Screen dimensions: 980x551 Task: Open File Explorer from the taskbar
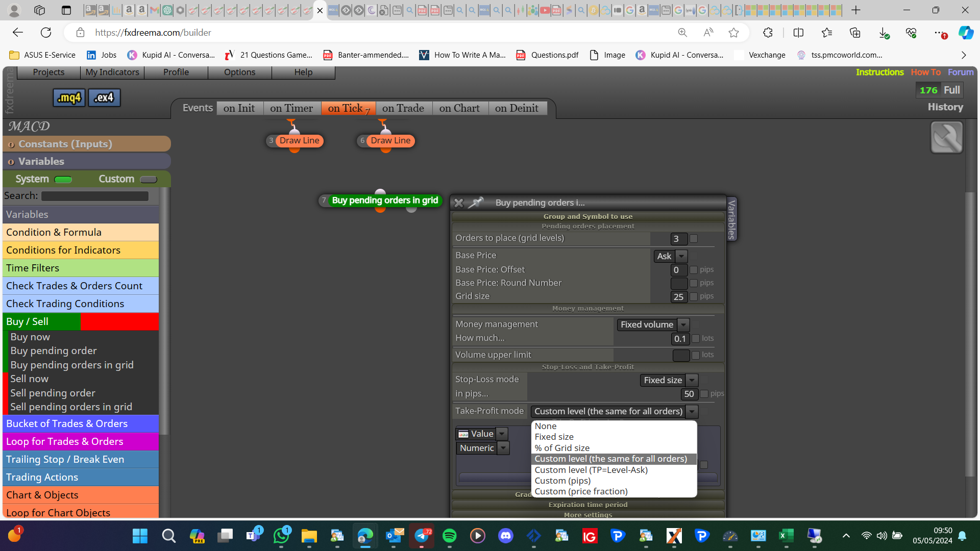[309, 536]
